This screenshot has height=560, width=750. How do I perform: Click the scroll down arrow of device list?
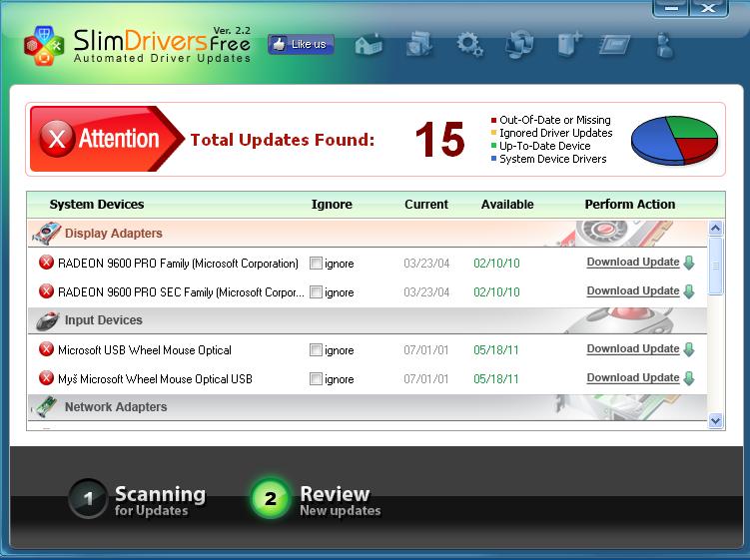pyautogui.click(x=716, y=421)
